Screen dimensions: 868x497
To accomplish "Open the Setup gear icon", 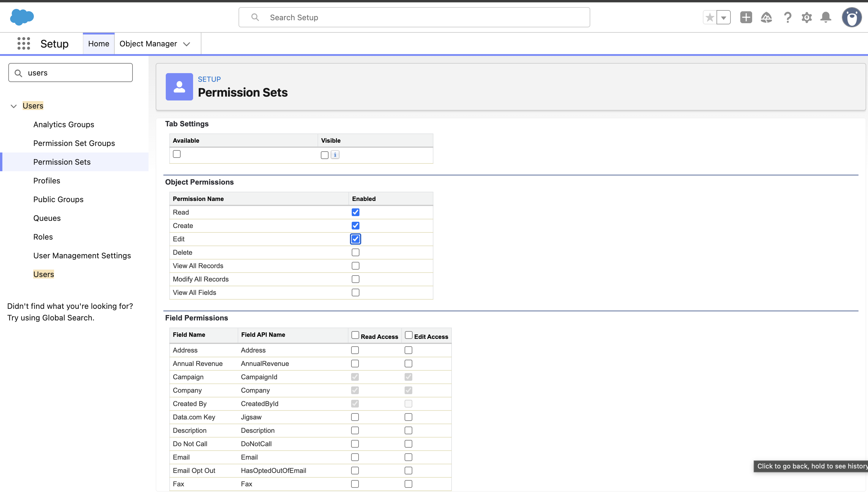I will [x=807, y=18].
